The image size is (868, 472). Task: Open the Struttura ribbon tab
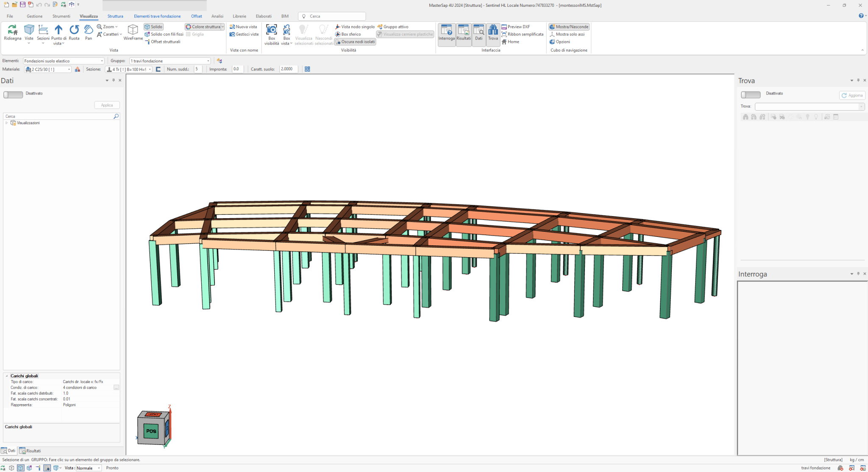pyautogui.click(x=115, y=16)
